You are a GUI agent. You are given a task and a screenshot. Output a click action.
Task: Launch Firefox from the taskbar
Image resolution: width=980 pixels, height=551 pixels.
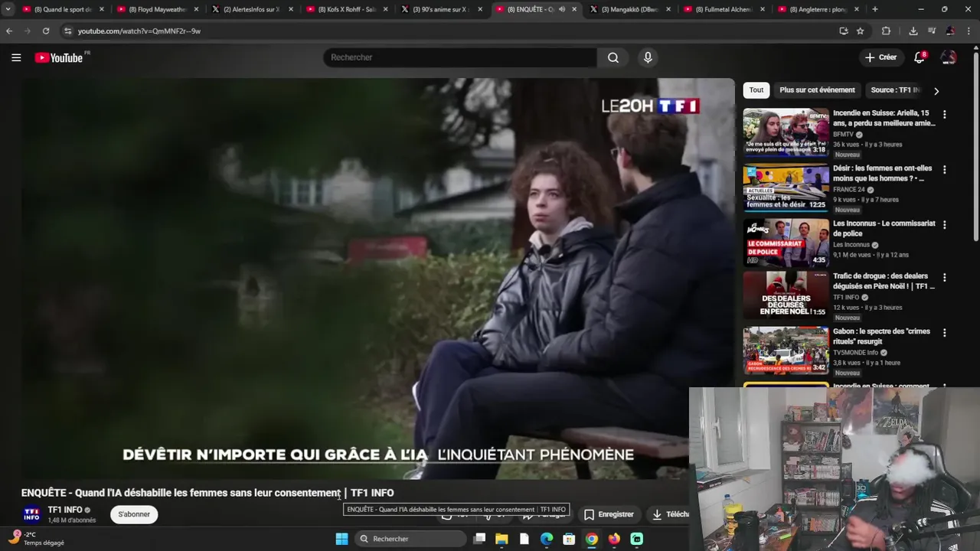click(614, 539)
